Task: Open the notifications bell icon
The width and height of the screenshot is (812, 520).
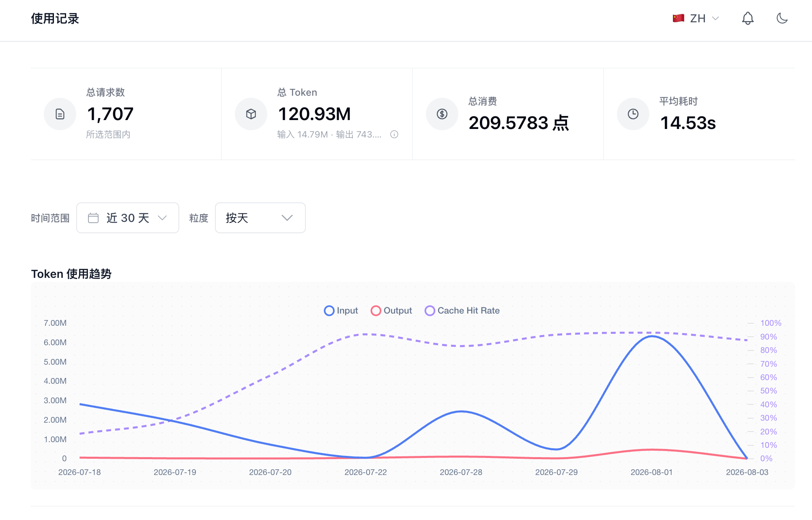Action: click(x=748, y=18)
